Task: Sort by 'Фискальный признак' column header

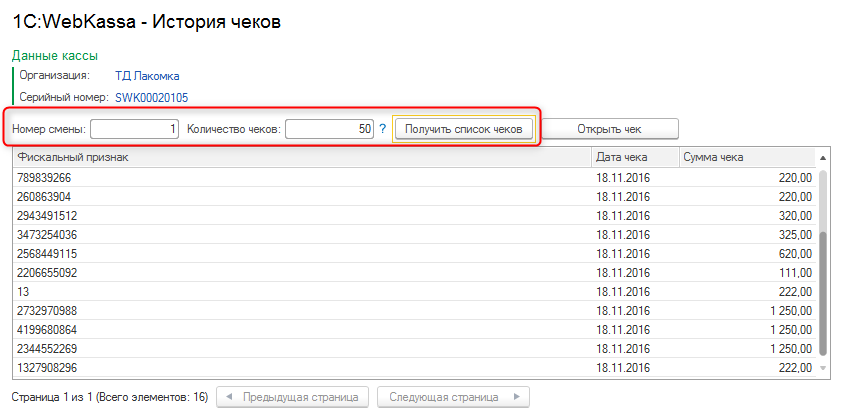Action: pyautogui.click(x=300, y=158)
